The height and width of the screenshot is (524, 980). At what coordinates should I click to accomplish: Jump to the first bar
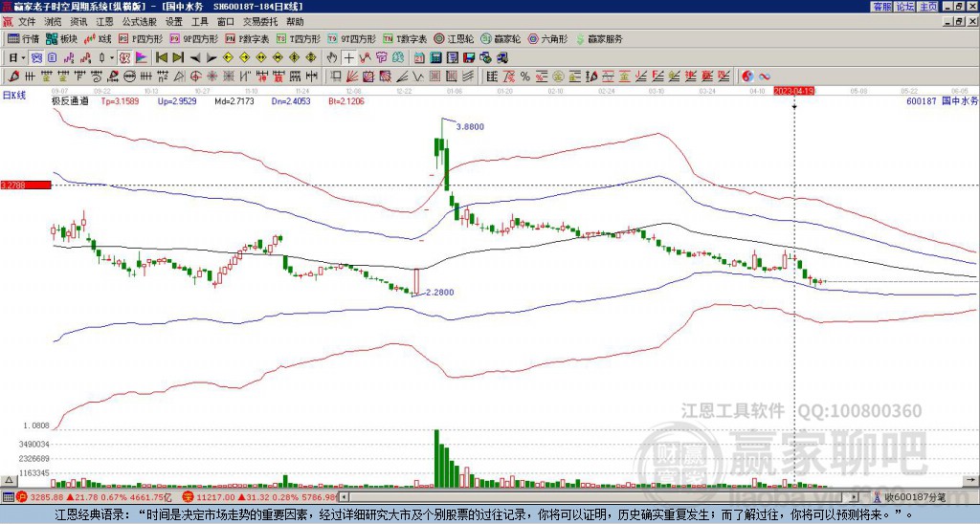pos(161,58)
